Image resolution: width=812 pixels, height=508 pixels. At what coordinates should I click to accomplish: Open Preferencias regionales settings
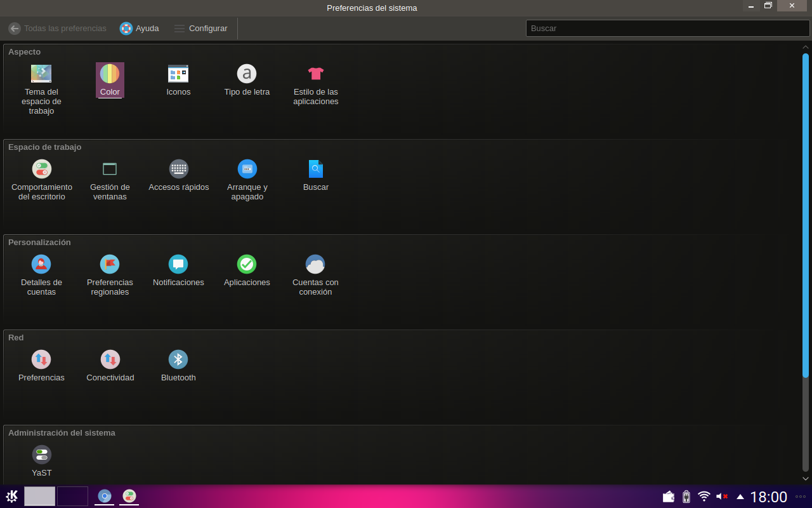click(110, 275)
